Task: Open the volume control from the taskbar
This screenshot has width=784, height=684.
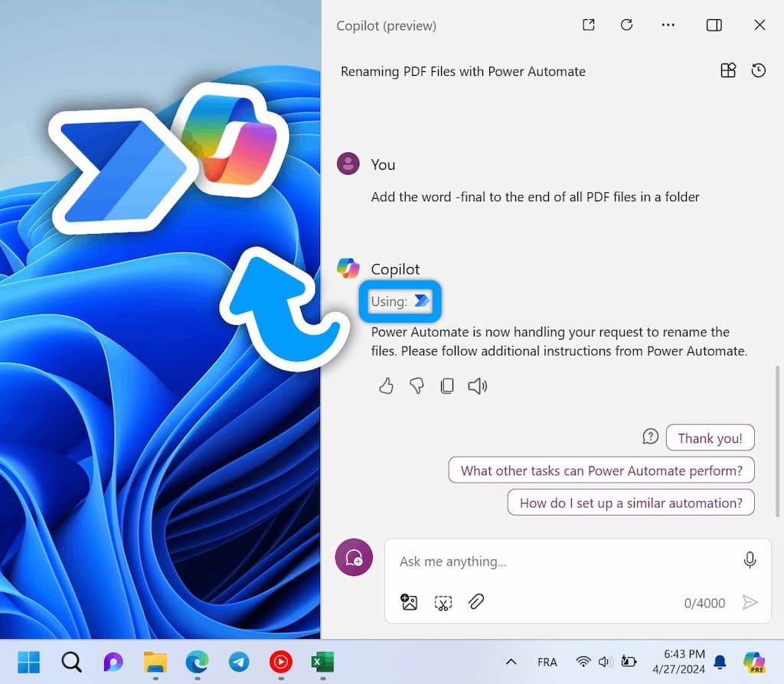Action: click(606, 662)
